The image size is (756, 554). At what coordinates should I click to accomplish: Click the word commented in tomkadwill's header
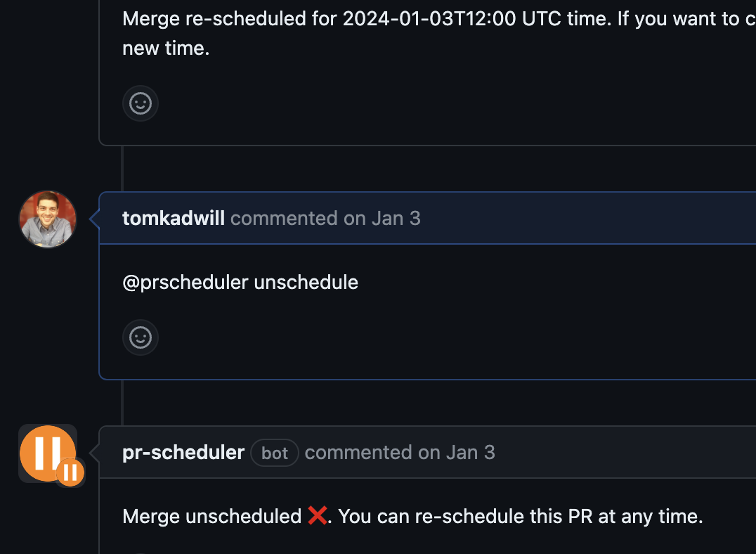[284, 219]
